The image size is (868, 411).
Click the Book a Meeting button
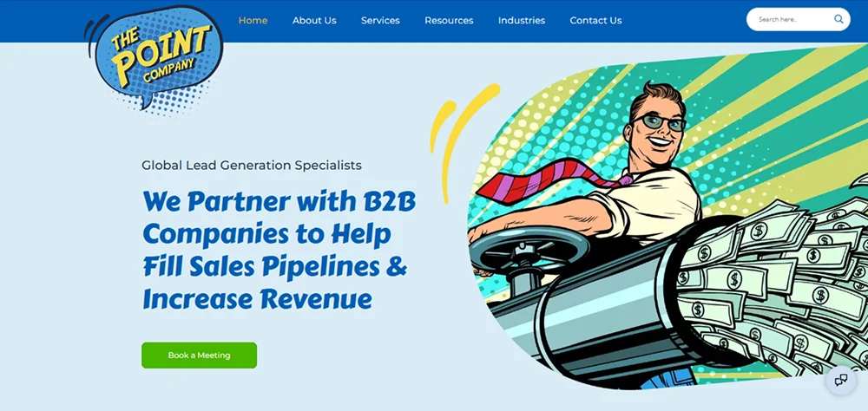click(x=200, y=356)
